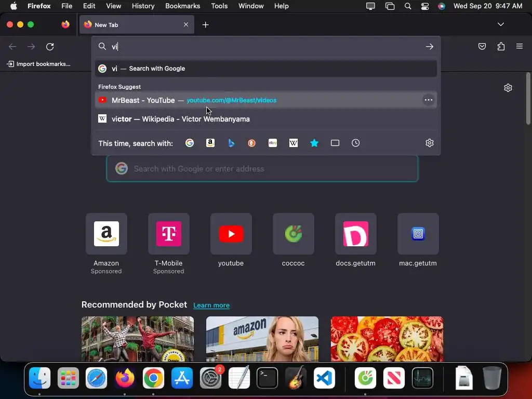Open Spotlight search in menu bar
532x399 pixels.
coord(408,6)
